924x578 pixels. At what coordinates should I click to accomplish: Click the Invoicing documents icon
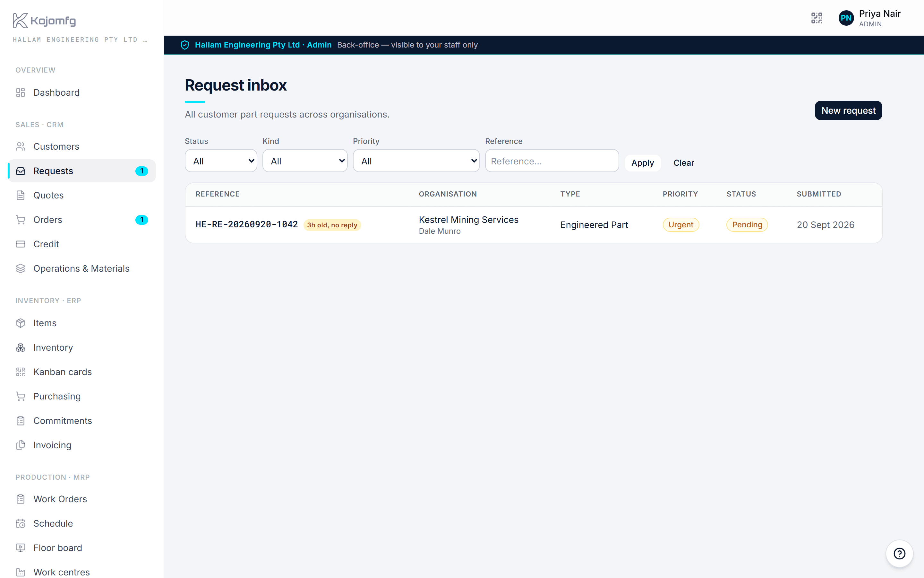click(x=21, y=445)
